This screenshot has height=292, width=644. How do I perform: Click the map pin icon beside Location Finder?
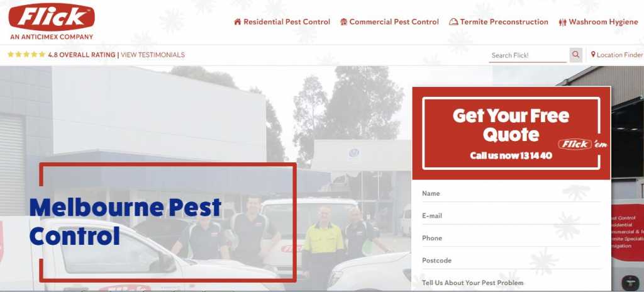point(593,54)
